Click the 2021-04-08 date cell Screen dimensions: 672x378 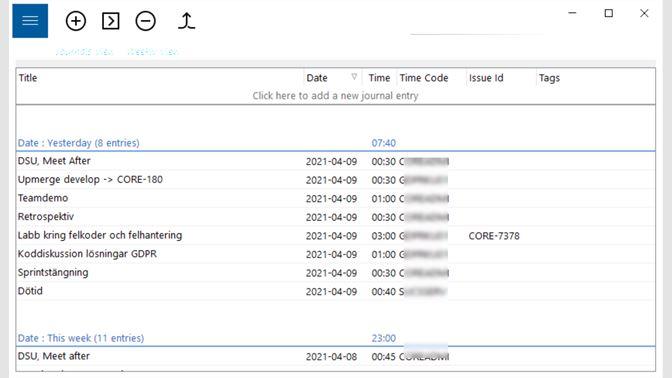(x=331, y=357)
